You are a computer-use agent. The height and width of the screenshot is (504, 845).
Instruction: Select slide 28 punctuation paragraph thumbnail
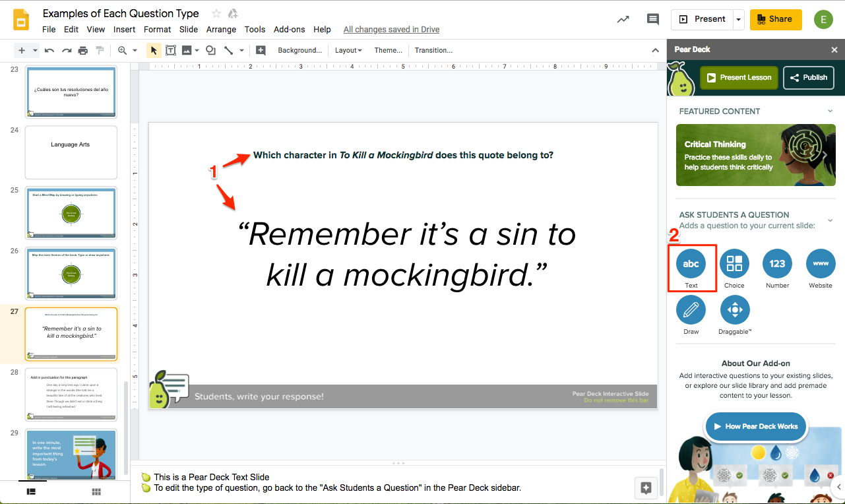[71, 394]
